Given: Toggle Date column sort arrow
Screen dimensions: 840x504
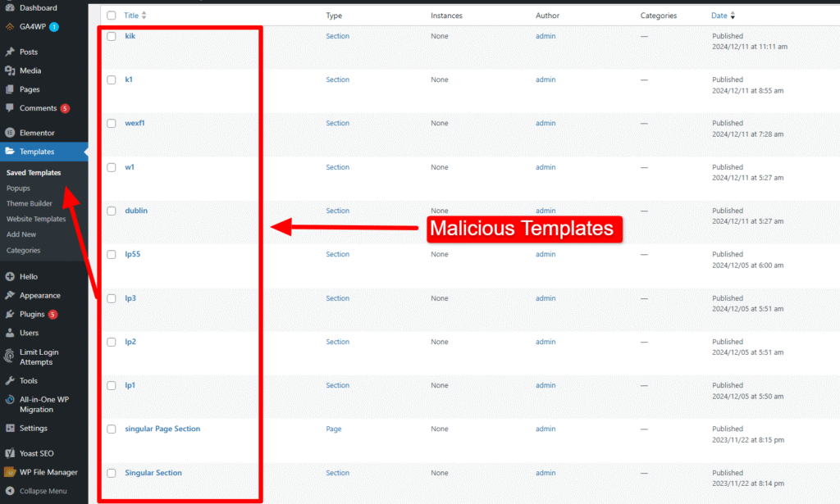Looking at the screenshot, I should tap(733, 16).
